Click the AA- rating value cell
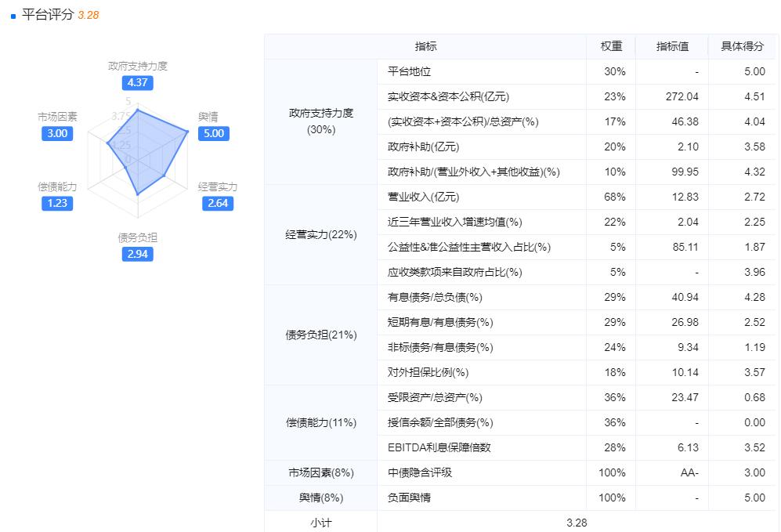Screen dimensions: 781x532 pyautogui.click(x=689, y=473)
